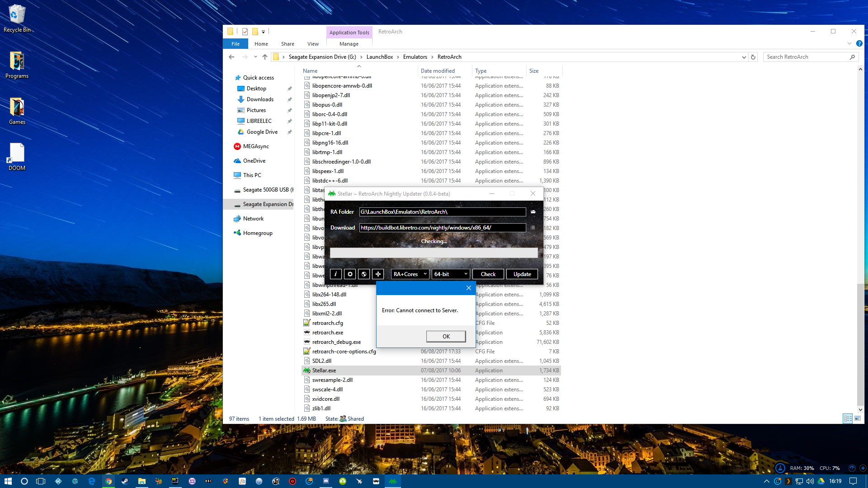Open the Action Center notifications

[x=853, y=481]
